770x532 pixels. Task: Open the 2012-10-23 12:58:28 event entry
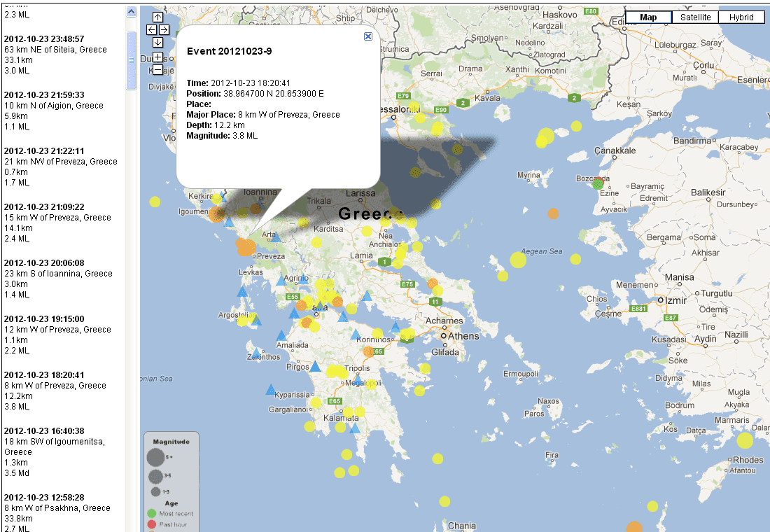click(x=57, y=513)
